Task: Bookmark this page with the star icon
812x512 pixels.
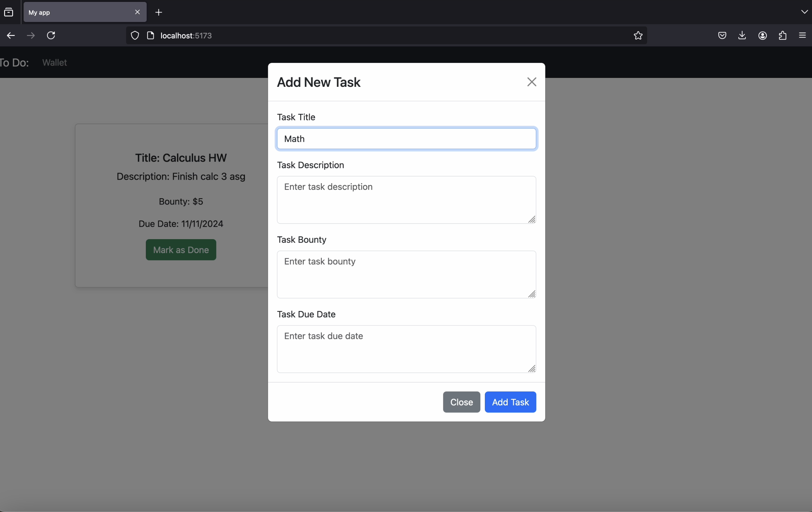Action: (x=638, y=35)
